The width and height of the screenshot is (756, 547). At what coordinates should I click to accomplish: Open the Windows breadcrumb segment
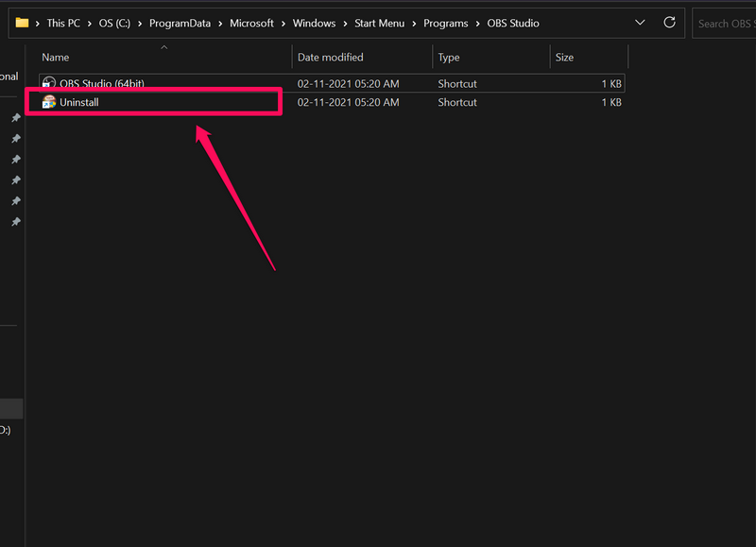[313, 24]
